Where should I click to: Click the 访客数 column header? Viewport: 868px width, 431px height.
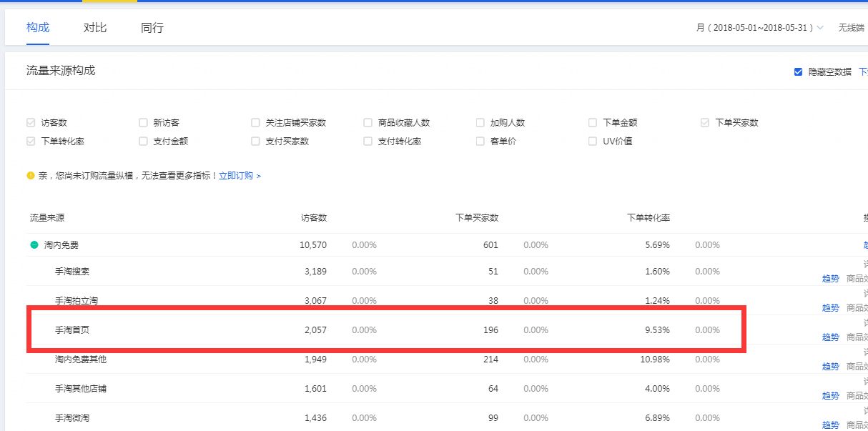tap(313, 218)
